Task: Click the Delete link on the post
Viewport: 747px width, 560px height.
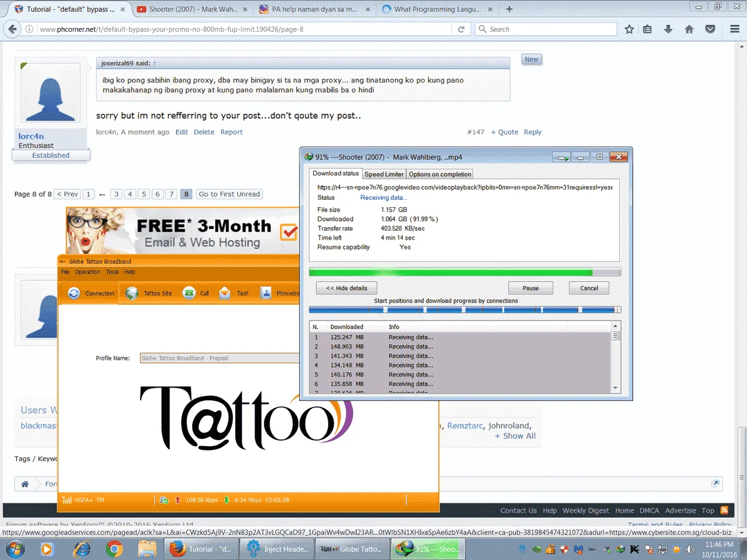Action: coord(204,132)
